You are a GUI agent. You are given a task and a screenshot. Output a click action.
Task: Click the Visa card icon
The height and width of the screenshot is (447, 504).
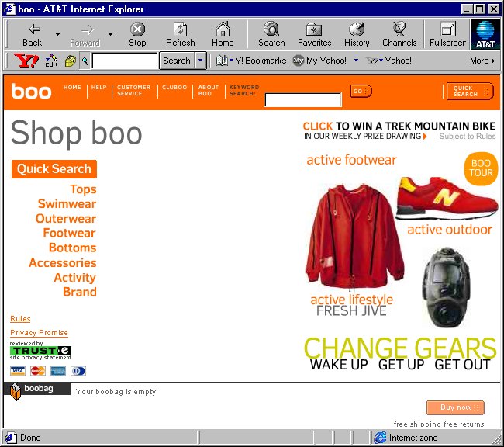click(18, 371)
